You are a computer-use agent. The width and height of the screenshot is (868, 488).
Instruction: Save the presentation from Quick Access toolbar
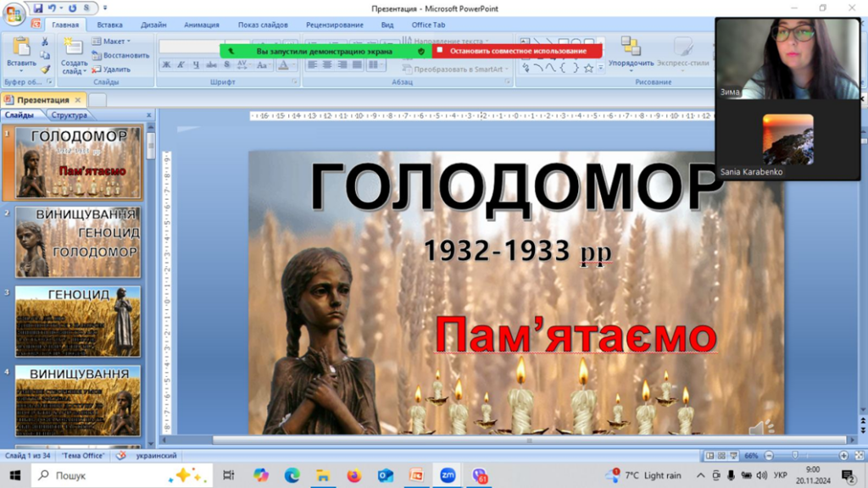pyautogui.click(x=38, y=8)
